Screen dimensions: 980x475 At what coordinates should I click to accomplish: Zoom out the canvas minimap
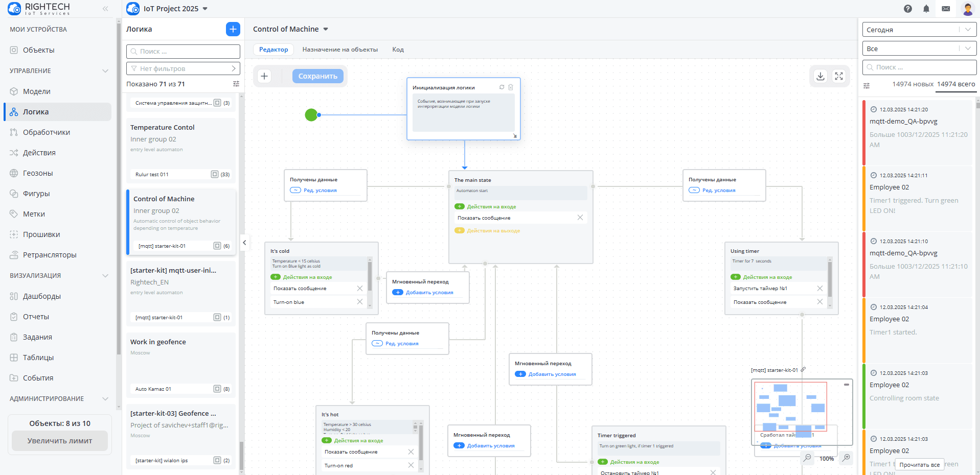[x=807, y=458]
